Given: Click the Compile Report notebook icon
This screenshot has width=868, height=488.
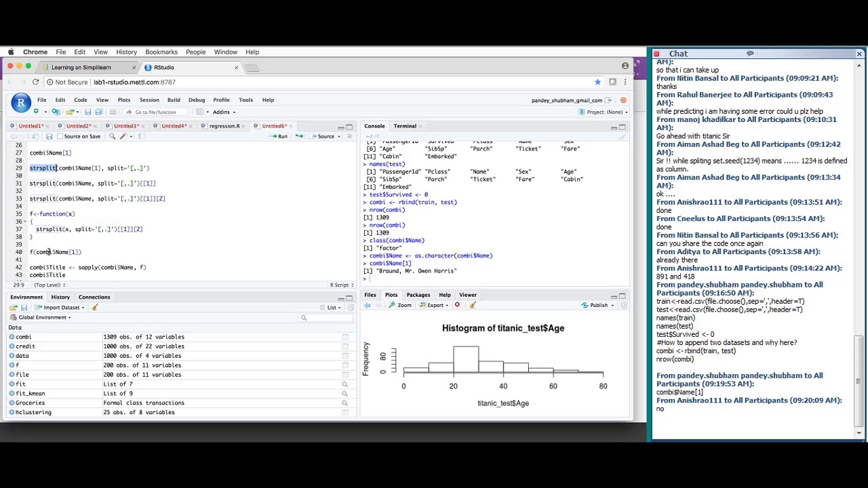Looking at the screenshot, I should [141, 136].
